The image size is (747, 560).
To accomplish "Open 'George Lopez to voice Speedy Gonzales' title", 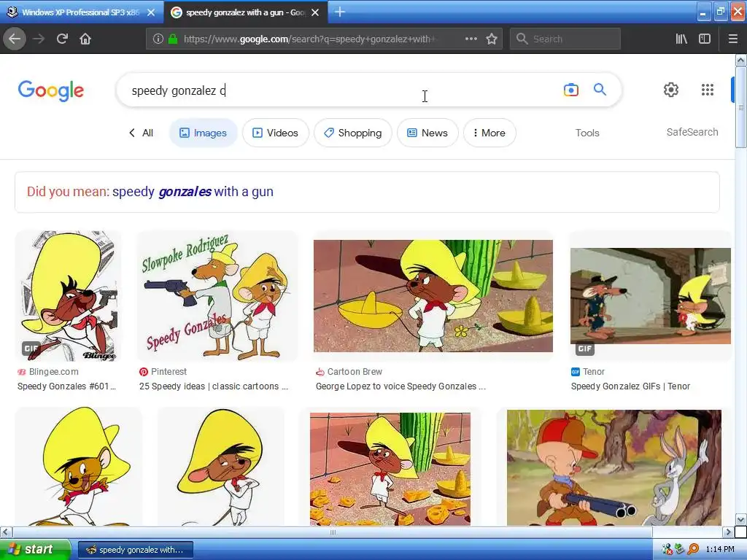I will (x=400, y=386).
